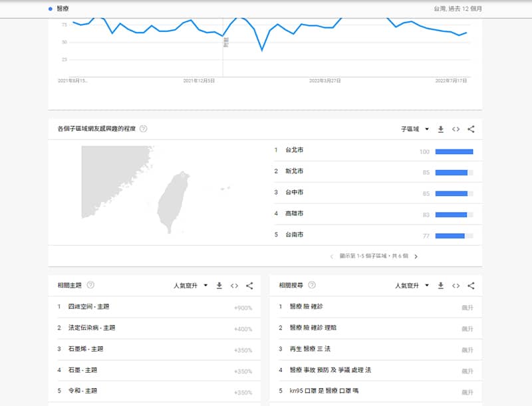Show help for 各個子區域網友感興趣的程度

(143, 129)
